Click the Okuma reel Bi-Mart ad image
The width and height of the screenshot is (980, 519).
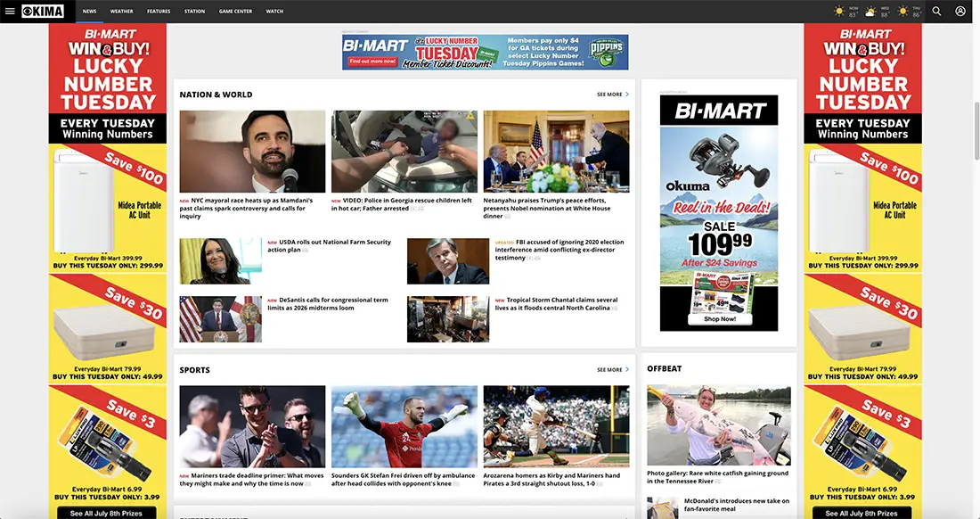[719, 212]
